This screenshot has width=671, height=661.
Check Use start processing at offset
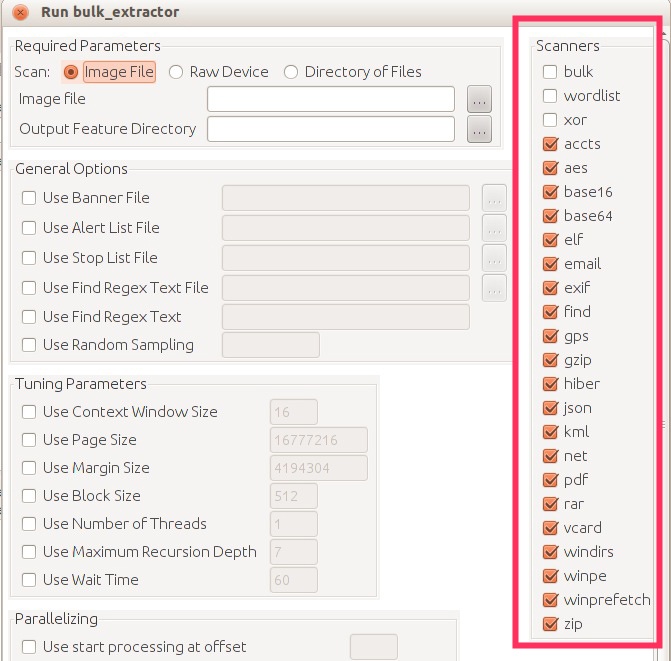point(29,647)
